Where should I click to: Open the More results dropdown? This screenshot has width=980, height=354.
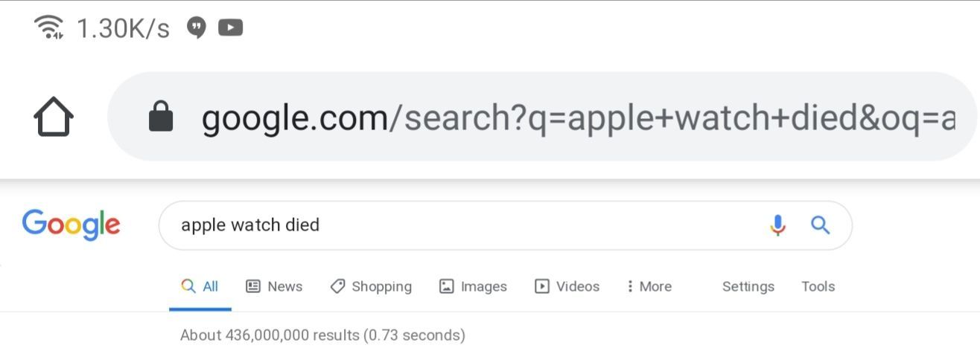pyautogui.click(x=649, y=286)
